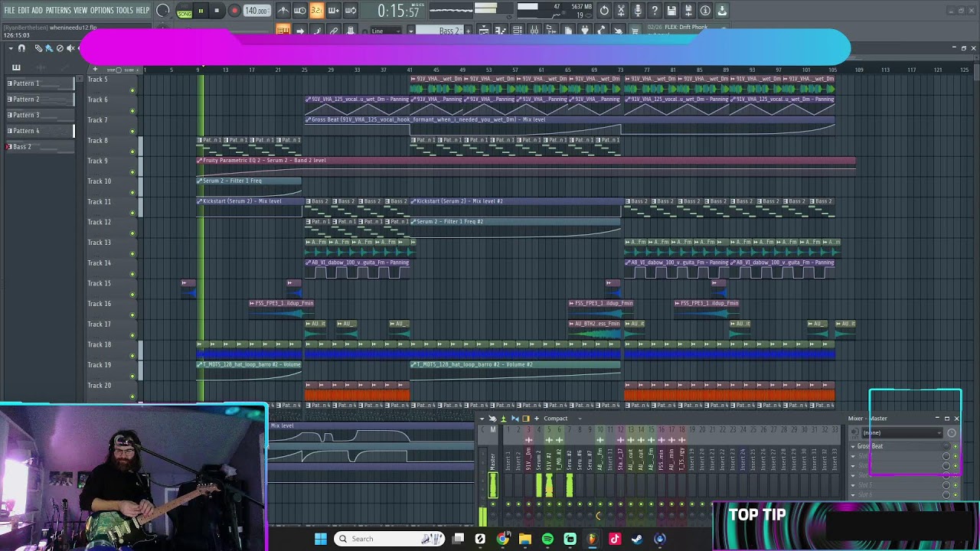Click the save-new-version floppy icon
980x551 pixels.
pyautogui.click(x=688, y=11)
